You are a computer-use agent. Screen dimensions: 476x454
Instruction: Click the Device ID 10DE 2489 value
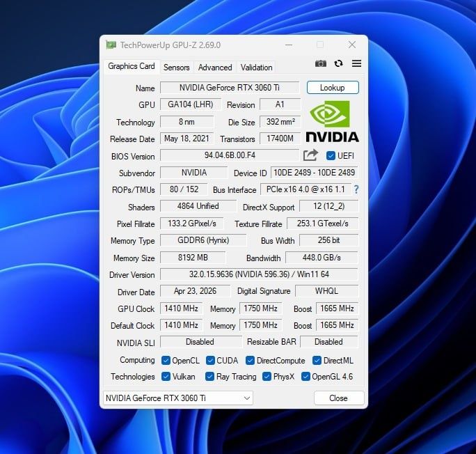click(x=314, y=173)
